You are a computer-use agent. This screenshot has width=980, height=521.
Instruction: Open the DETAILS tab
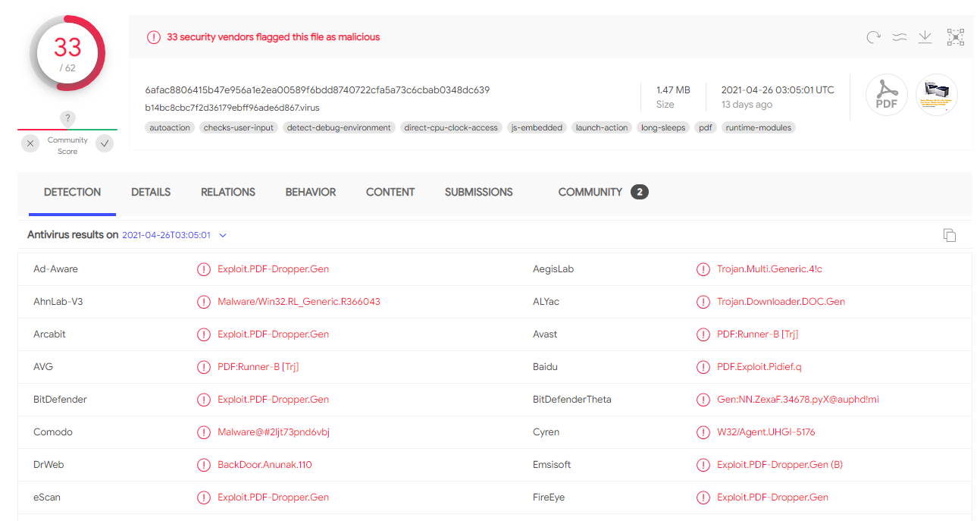coord(151,193)
